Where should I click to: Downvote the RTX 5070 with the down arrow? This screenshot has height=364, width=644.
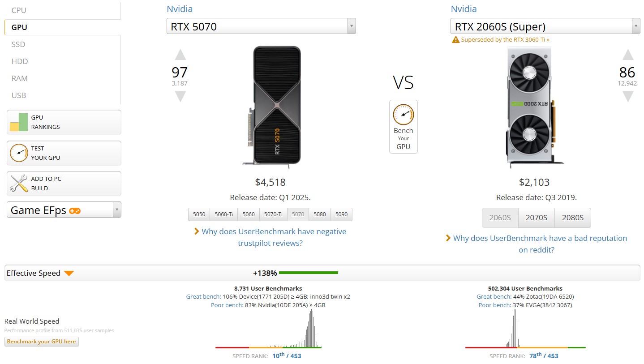tap(180, 96)
